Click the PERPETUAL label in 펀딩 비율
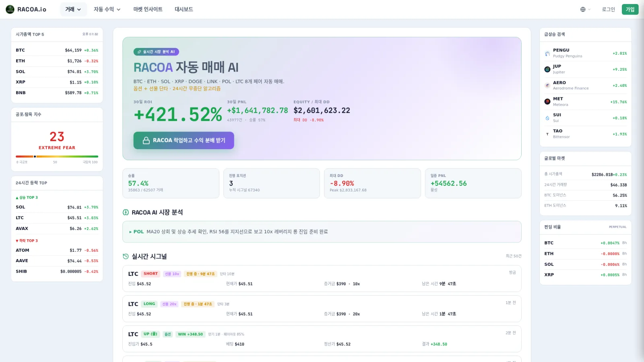Image resolution: width=644 pixels, height=362 pixels. click(617, 227)
